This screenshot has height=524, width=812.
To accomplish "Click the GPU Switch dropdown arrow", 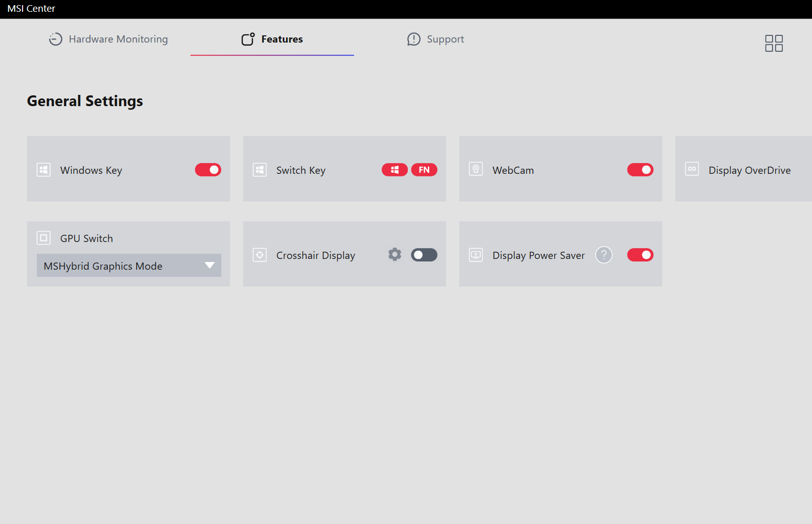I will pyautogui.click(x=210, y=266).
